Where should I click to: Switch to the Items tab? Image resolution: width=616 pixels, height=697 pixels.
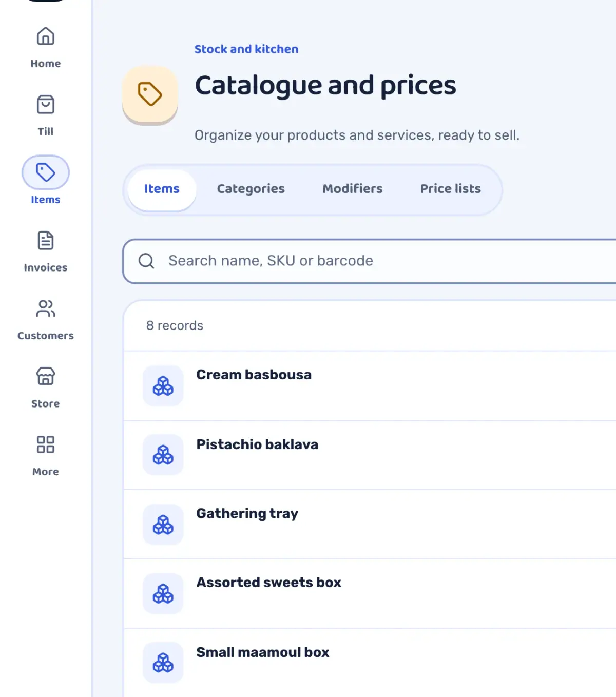(162, 189)
